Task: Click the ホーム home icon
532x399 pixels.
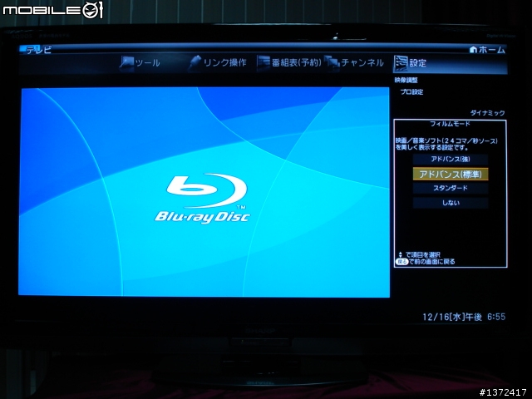Action: (x=473, y=50)
